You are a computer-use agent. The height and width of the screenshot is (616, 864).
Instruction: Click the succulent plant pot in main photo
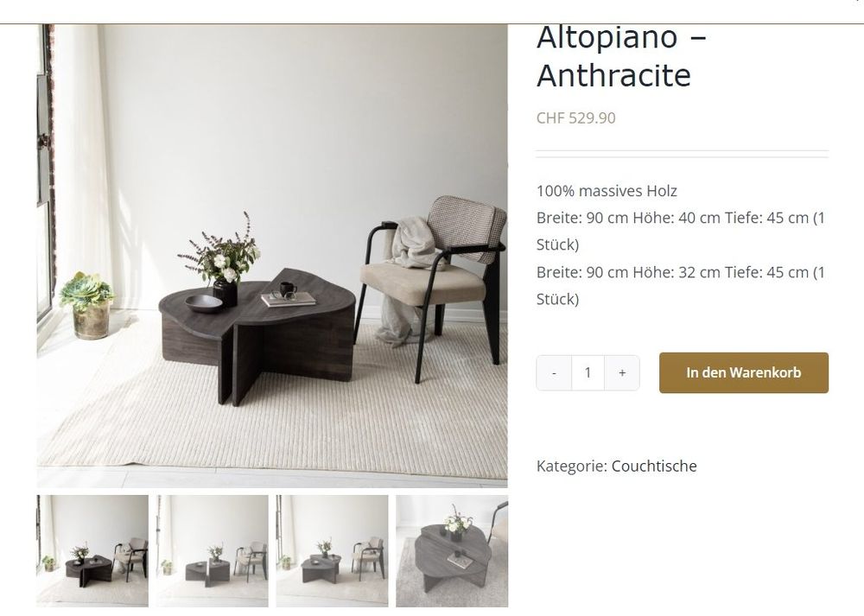point(88,305)
